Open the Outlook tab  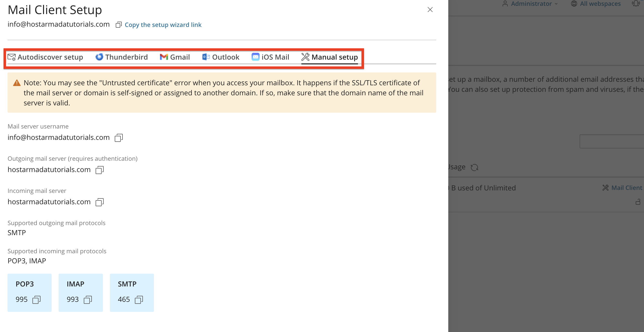221,57
